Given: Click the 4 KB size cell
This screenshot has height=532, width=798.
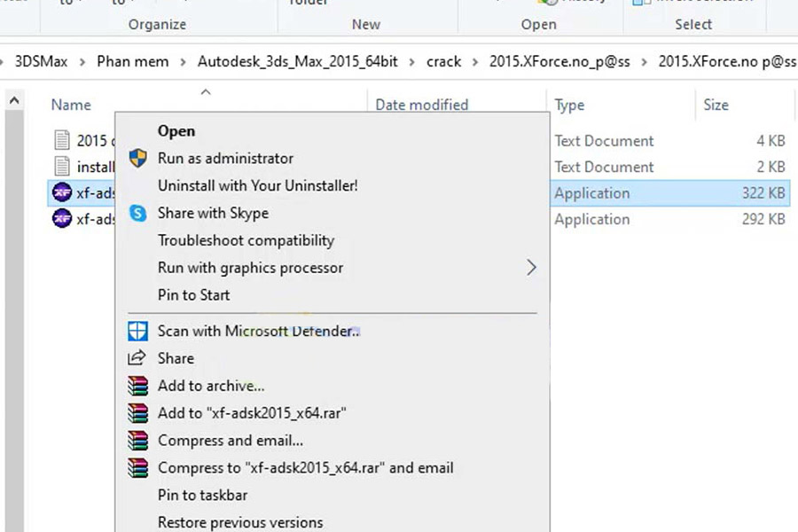Looking at the screenshot, I should pyautogui.click(x=771, y=140).
